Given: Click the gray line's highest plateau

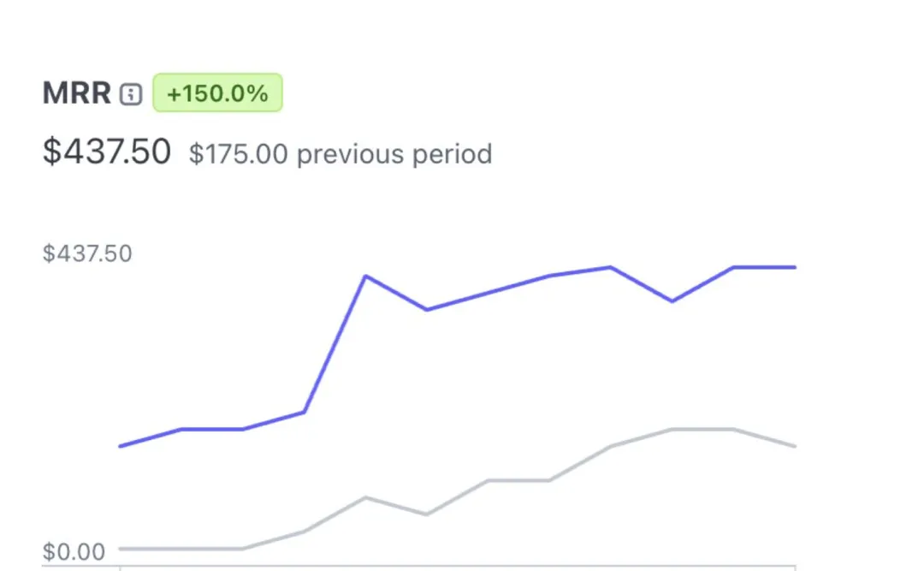Looking at the screenshot, I should coord(702,429).
